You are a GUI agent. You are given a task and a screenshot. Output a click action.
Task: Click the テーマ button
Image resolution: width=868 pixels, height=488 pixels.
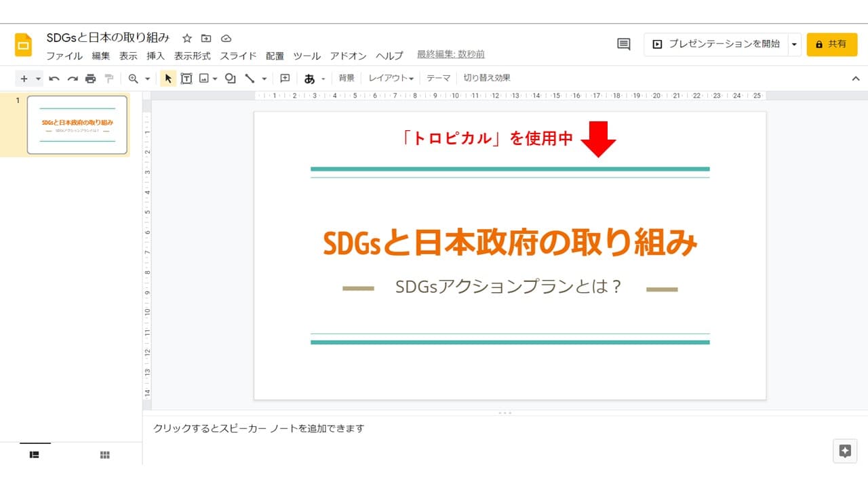(x=438, y=78)
